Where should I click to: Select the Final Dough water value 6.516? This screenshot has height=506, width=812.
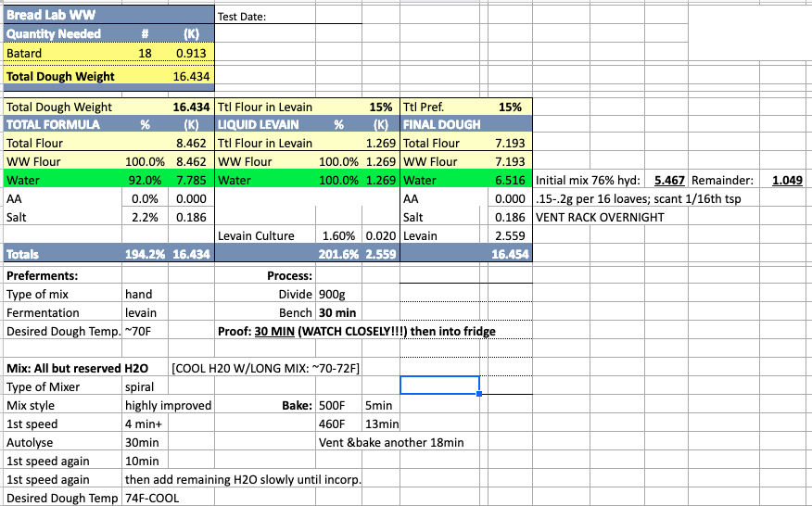coord(509,180)
